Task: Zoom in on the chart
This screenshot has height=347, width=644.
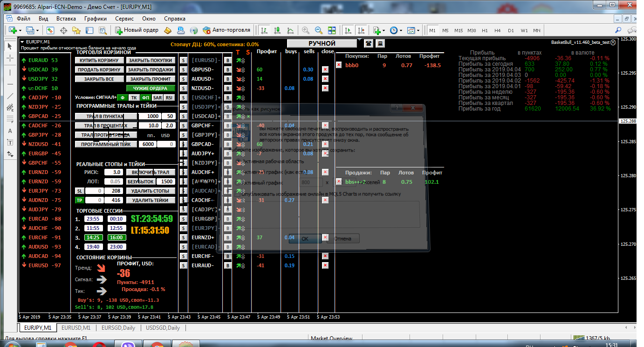Action: [306, 30]
